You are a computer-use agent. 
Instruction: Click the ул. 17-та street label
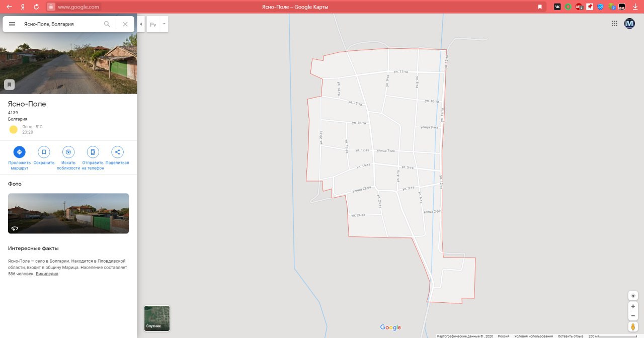362,150
